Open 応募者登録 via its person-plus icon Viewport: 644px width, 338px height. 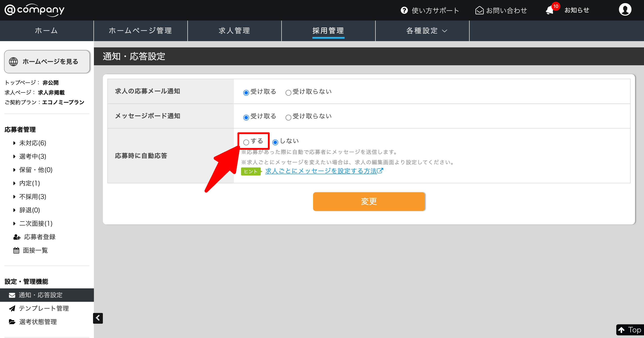17,237
